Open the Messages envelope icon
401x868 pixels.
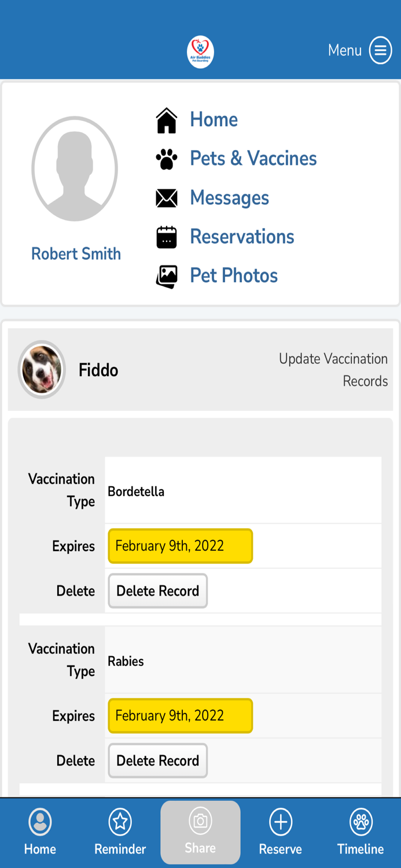(x=167, y=197)
